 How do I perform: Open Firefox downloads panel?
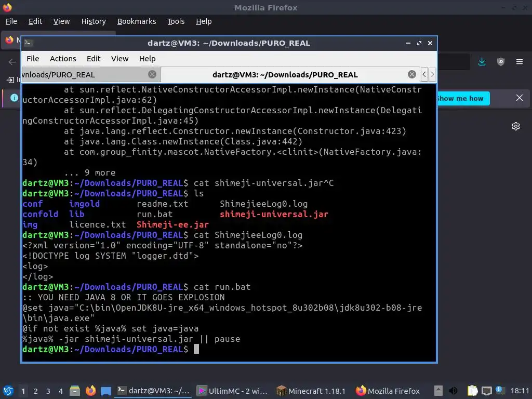click(482, 62)
